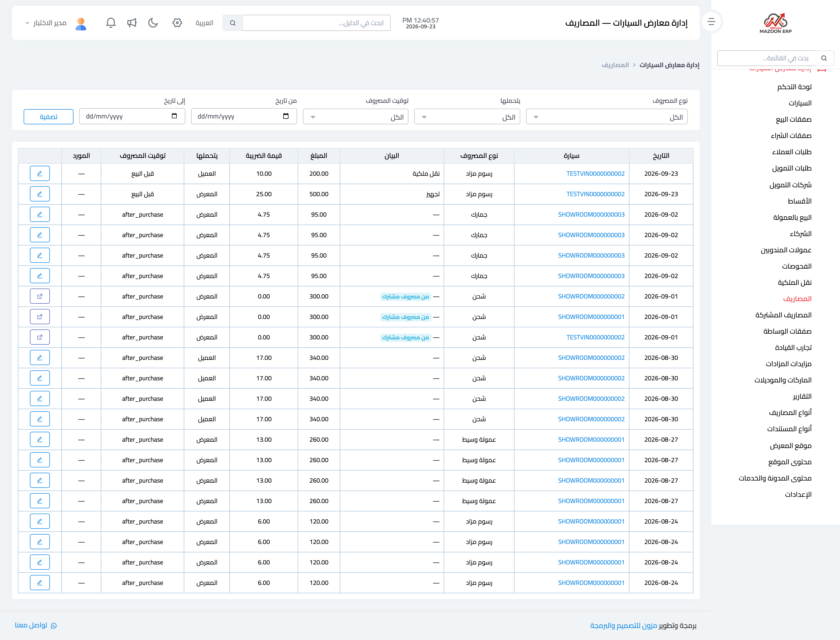Click the guide search magnifier icon
Image resolution: width=840 pixels, height=640 pixels.
(x=233, y=23)
